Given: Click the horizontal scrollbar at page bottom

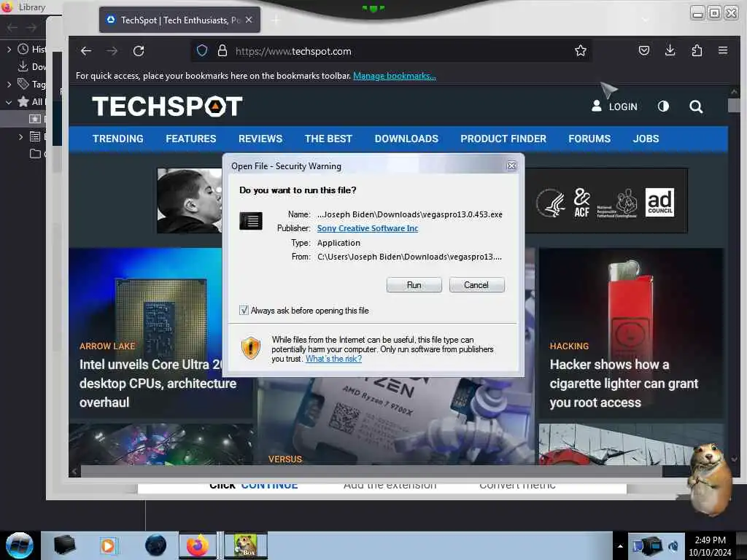Looking at the screenshot, I should tap(371, 472).
